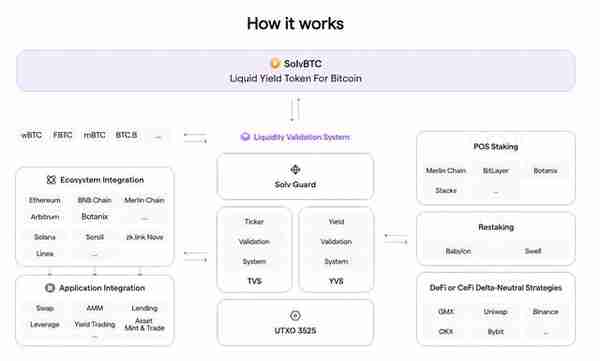
Task: Click arrows left of Liquidity Validation System
Action: click(x=195, y=138)
